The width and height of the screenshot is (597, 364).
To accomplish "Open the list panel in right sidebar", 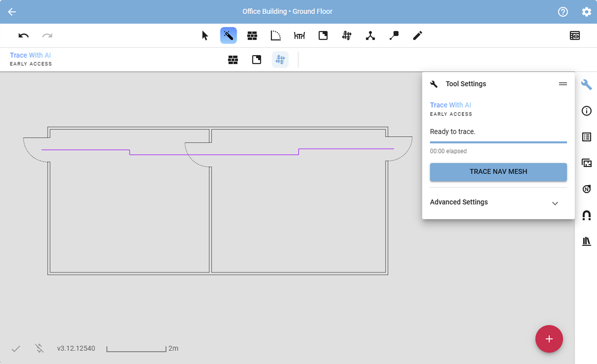I will coord(586,137).
